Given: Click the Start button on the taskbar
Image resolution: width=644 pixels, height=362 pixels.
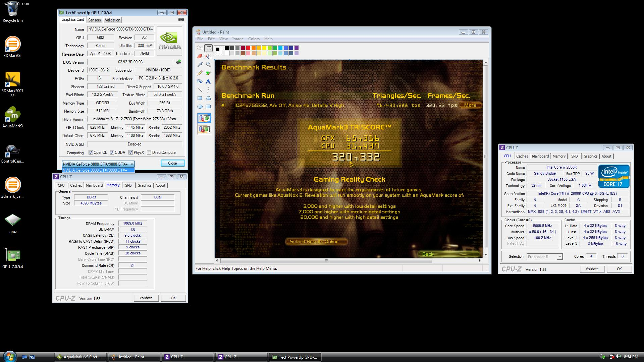Looking at the screenshot, I should point(9,356).
